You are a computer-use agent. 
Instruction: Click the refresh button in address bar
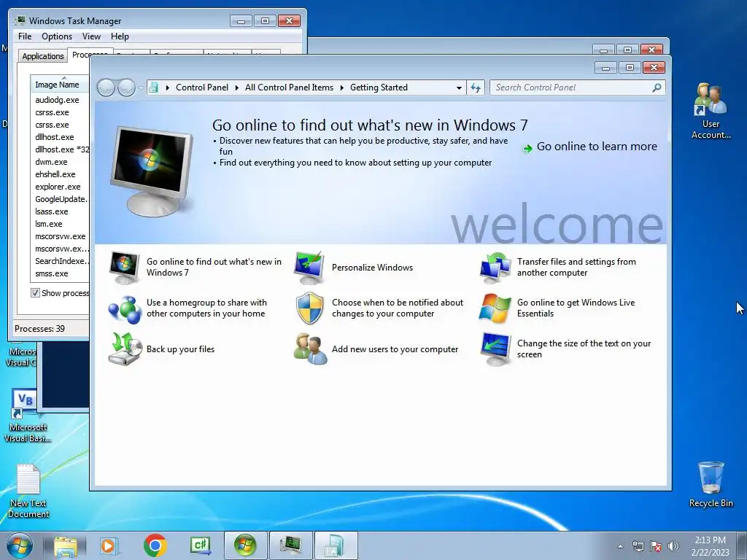[x=476, y=87]
